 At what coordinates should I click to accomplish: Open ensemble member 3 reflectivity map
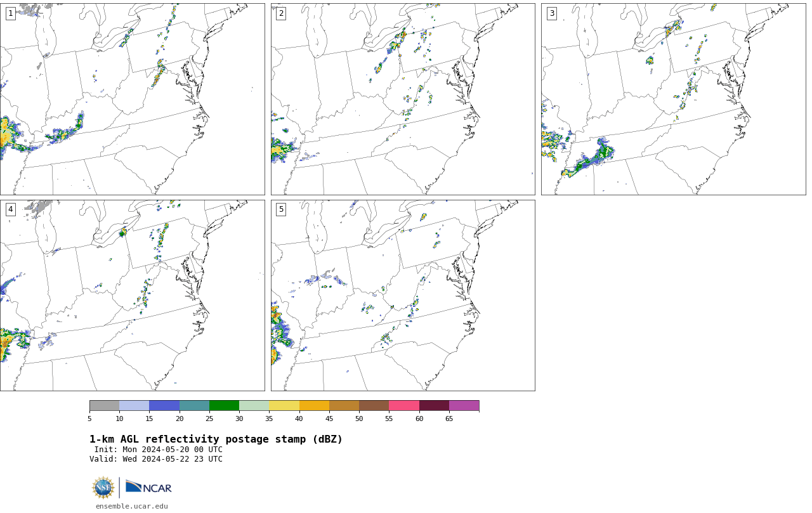click(673, 99)
